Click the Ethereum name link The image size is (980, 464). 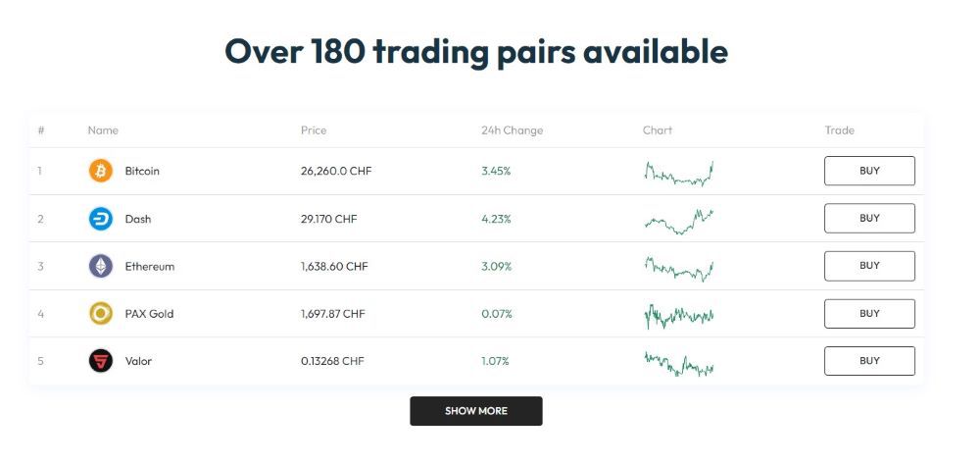[x=149, y=266]
